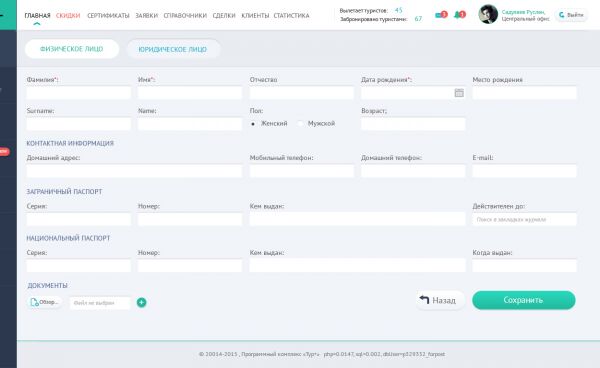Image resolution: width=600 pixels, height=368 pixels.
Task: Click the user name link at top right
Action: point(523,12)
